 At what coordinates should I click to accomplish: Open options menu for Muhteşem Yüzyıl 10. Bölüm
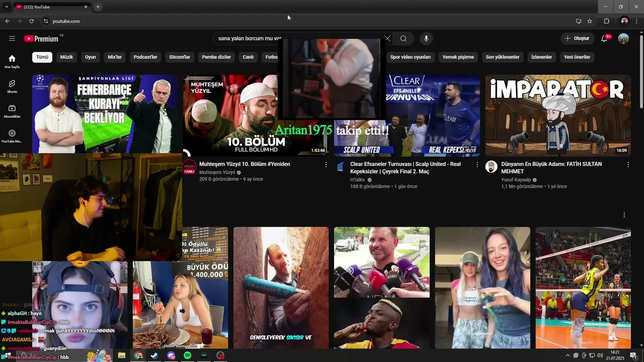(x=326, y=164)
